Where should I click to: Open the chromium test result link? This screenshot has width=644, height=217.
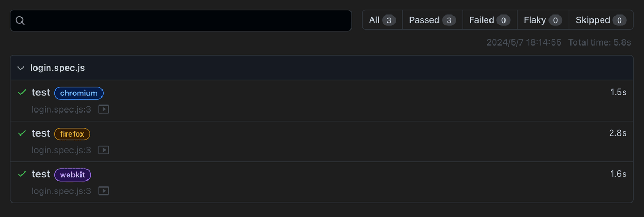41,93
